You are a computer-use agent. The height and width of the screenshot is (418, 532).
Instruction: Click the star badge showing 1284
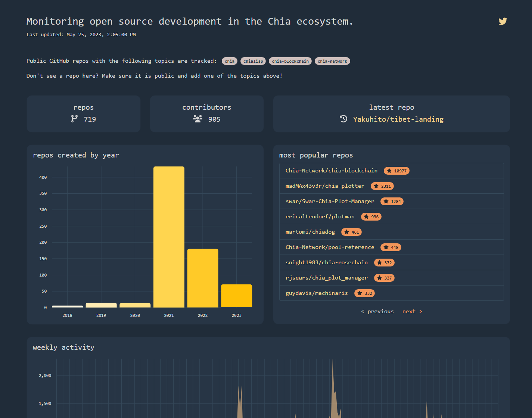(392, 202)
